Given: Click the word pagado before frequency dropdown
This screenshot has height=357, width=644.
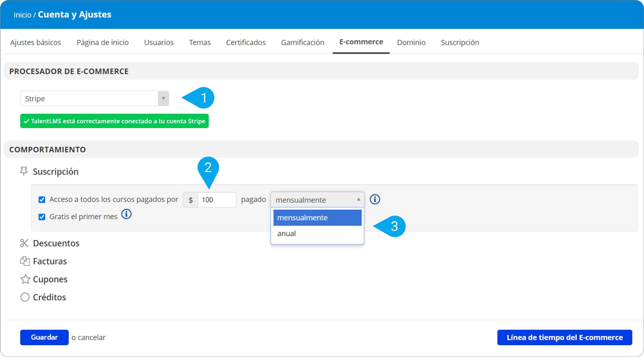Looking at the screenshot, I should [253, 199].
